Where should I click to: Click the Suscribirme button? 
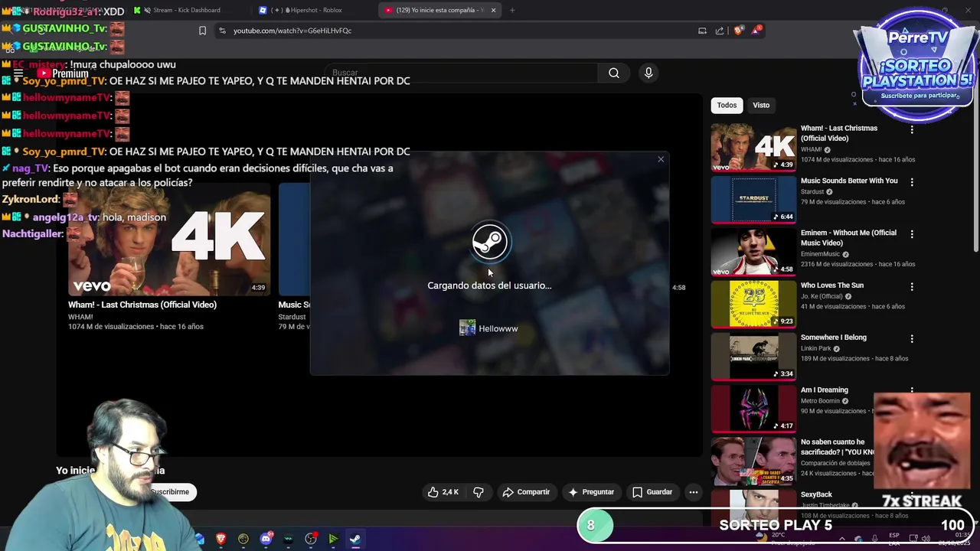[170, 492]
